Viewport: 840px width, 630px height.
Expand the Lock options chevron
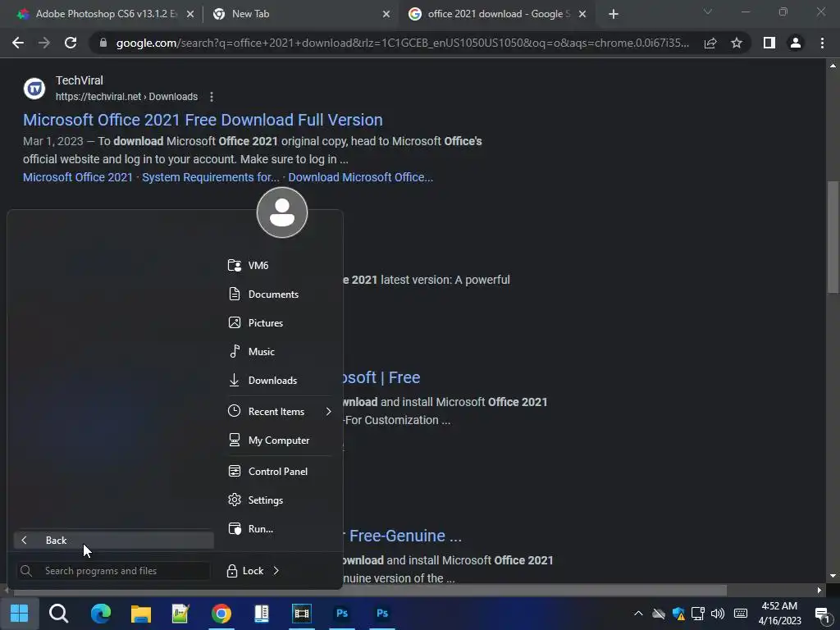pos(276,571)
